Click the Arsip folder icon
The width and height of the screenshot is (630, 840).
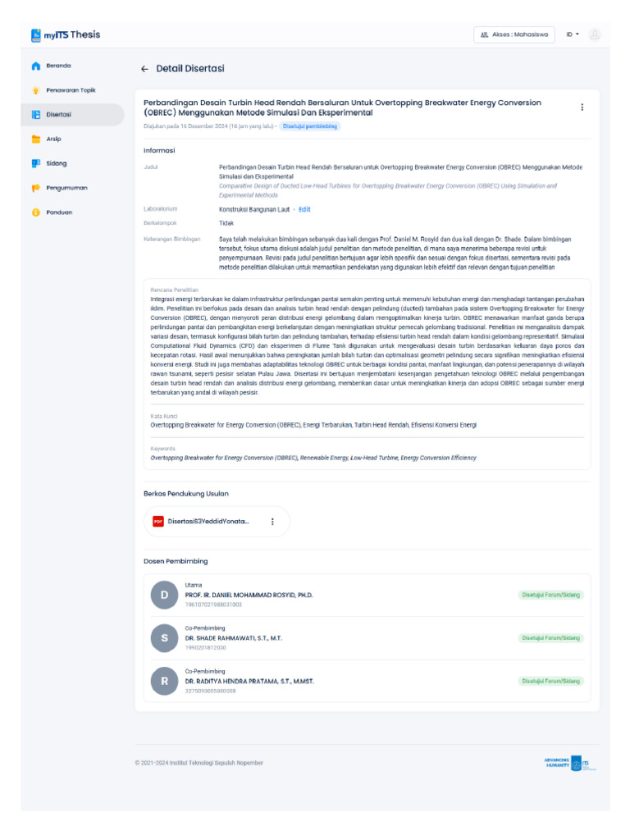pyautogui.click(x=35, y=139)
